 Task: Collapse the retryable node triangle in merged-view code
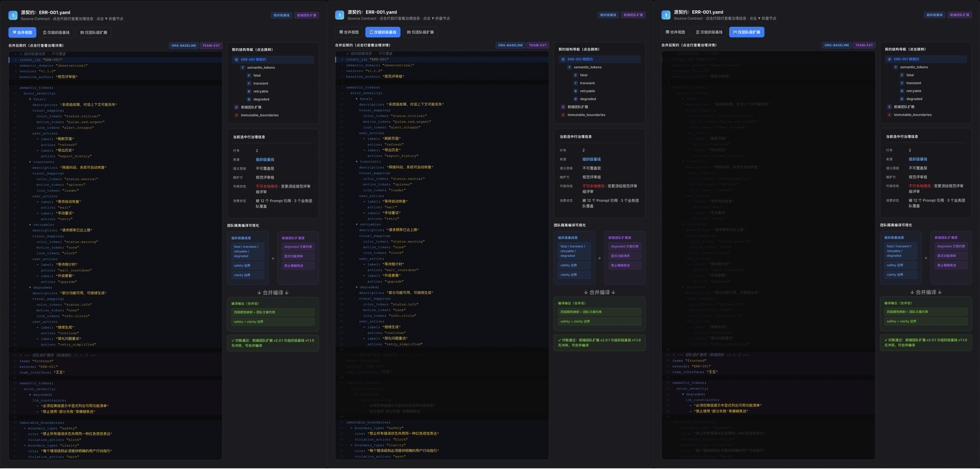[x=30, y=225]
